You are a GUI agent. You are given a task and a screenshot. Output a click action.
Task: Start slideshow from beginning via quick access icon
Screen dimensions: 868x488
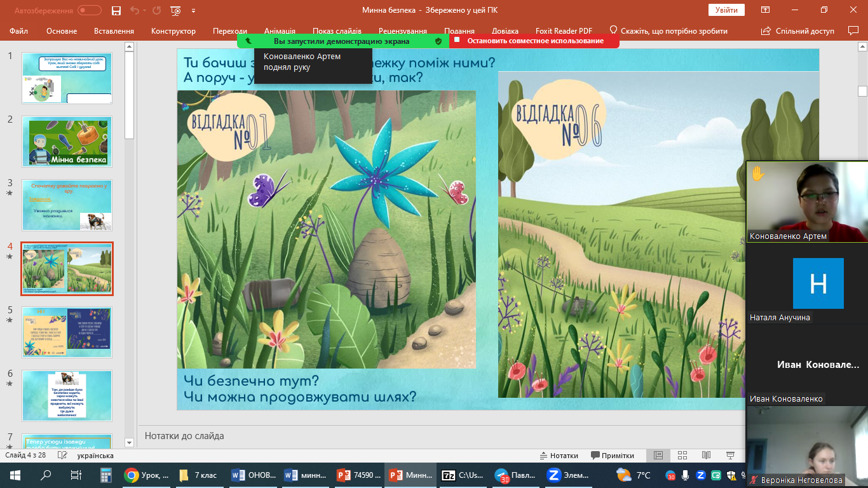click(x=175, y=10)
